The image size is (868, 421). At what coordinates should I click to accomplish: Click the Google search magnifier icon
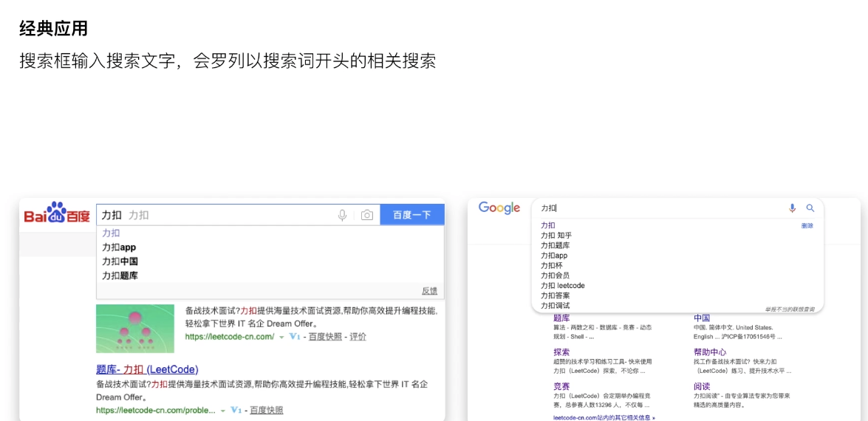pyautogui.click(x=810, y=208)
